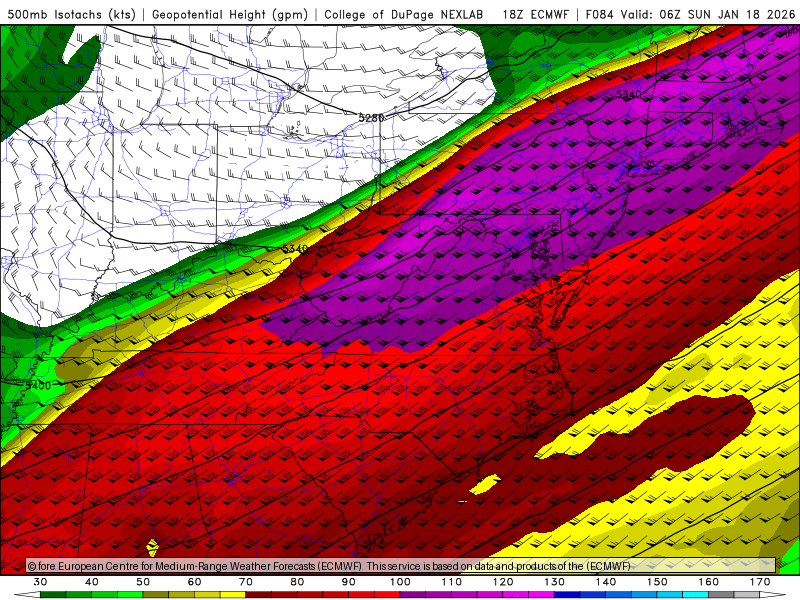Click the dark green swatch at 30 knots

coord(53,595)
